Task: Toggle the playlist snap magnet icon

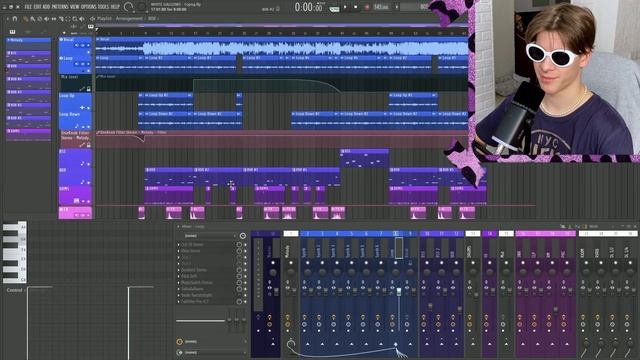Action: (x=15, y=19)
